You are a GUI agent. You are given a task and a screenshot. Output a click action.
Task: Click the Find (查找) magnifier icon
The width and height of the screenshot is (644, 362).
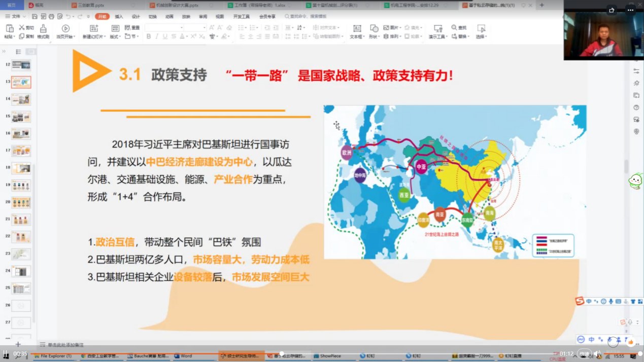point(454,27)
